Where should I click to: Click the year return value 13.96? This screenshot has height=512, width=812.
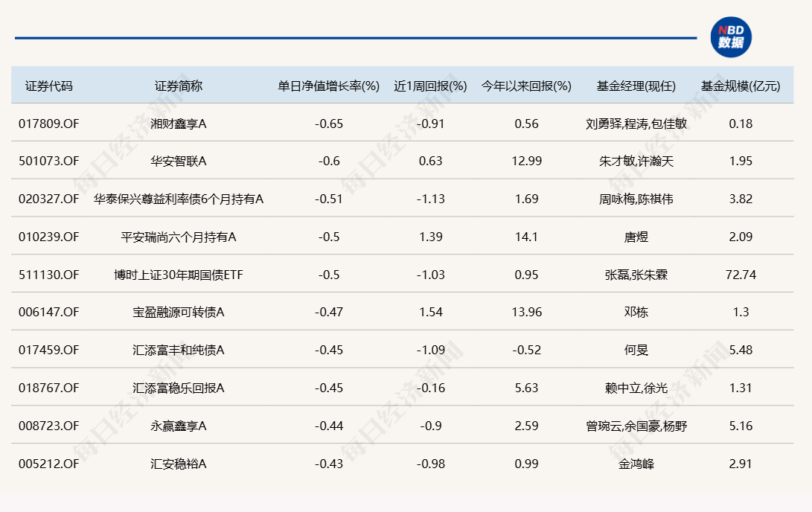click(526, 312)
